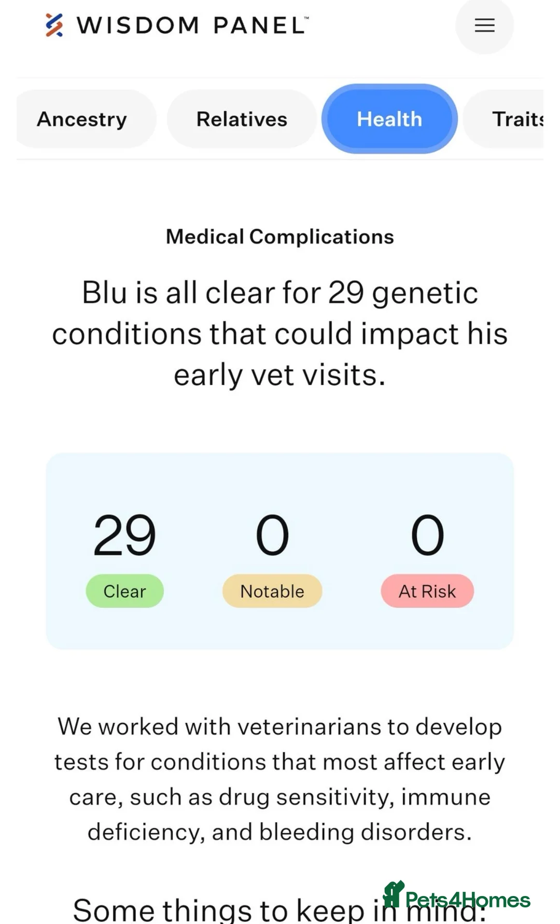This screenshot has height=924, width=560.
Task: Click the WISDOM PANEL wordmark
Action: 192,25
